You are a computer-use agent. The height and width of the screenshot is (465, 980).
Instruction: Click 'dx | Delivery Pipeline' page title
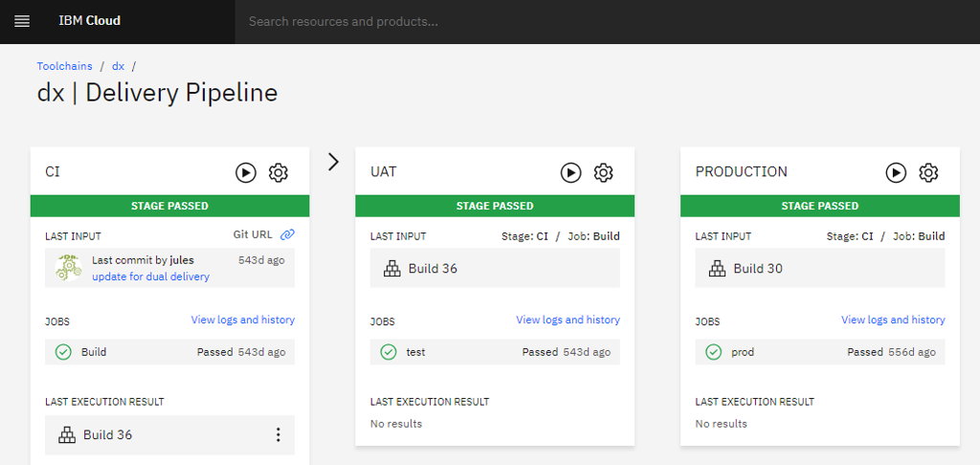[158, 93]
